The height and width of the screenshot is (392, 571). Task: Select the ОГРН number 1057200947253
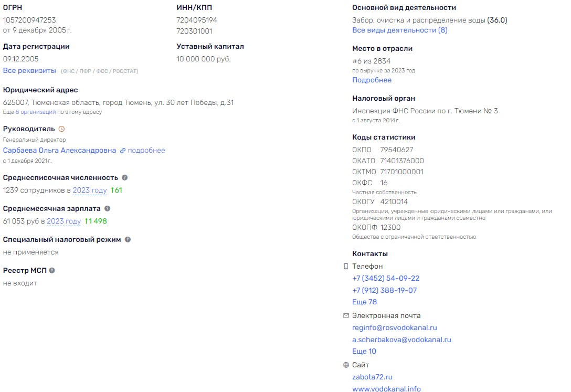point(29,20)
